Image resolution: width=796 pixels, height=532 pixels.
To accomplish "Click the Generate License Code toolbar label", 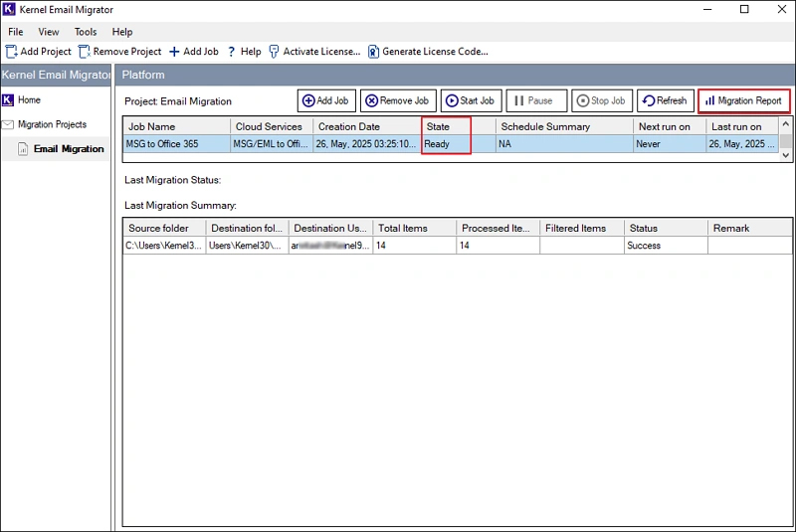I will tap(435, 52).
